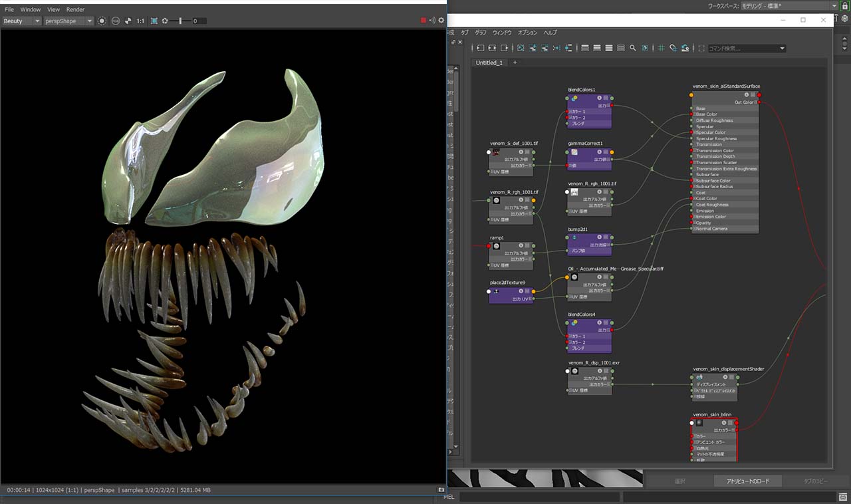Click the graph materials on selected objects icon
The image size is (851, 504).
coord(568,48)
